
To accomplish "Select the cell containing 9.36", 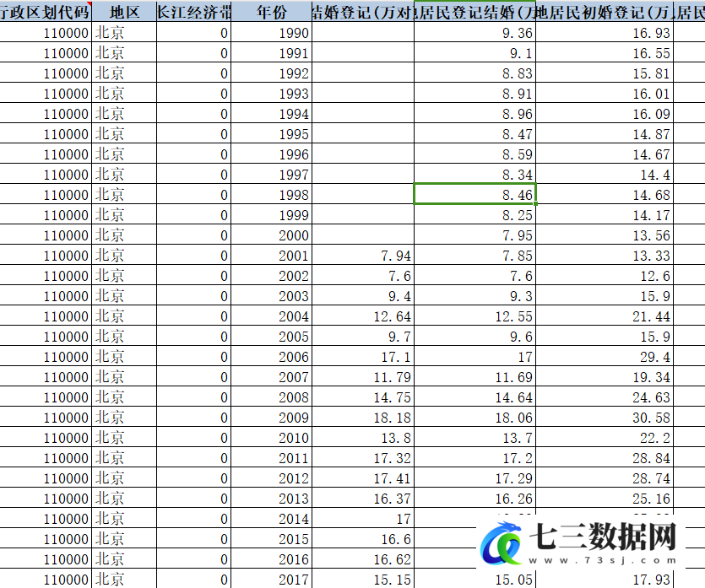I will tap(475, 32).
